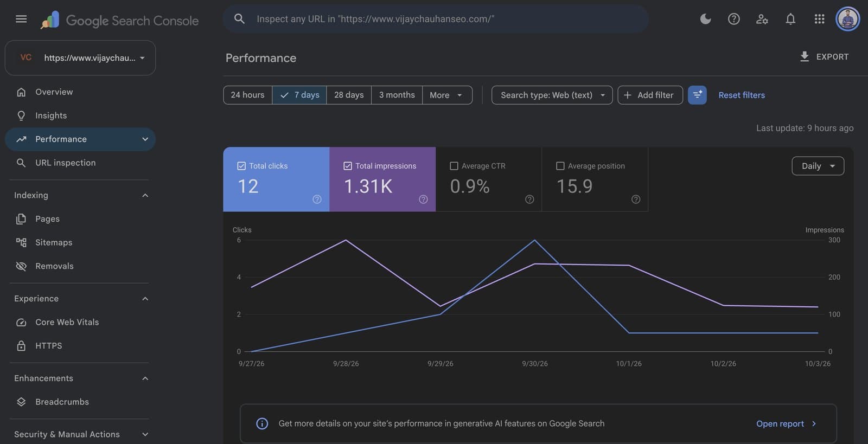Click the 9/28/26 impressions peak point
This screenshot has height=444, width=868.
tap(346, 240)
